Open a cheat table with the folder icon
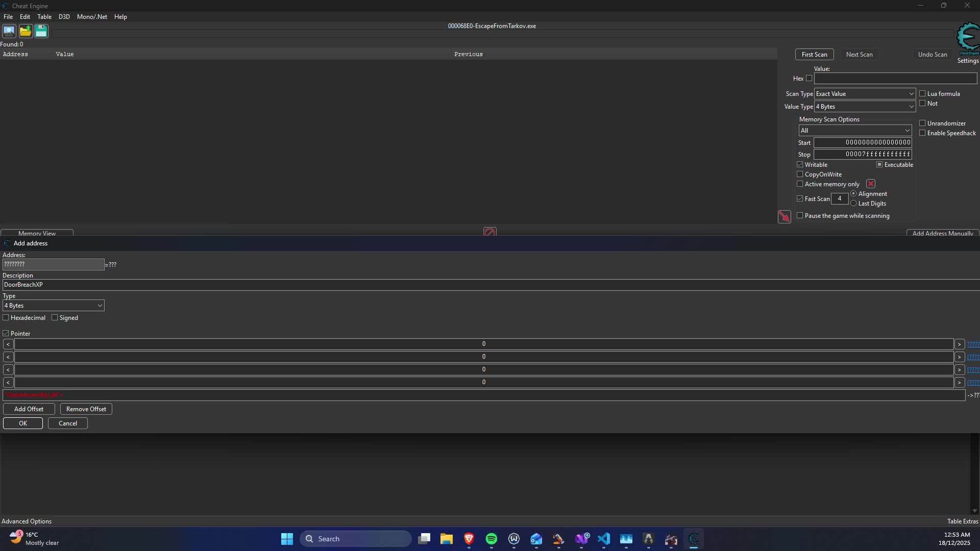The width and height of the screenshot is (980, 551). [26, 31]
